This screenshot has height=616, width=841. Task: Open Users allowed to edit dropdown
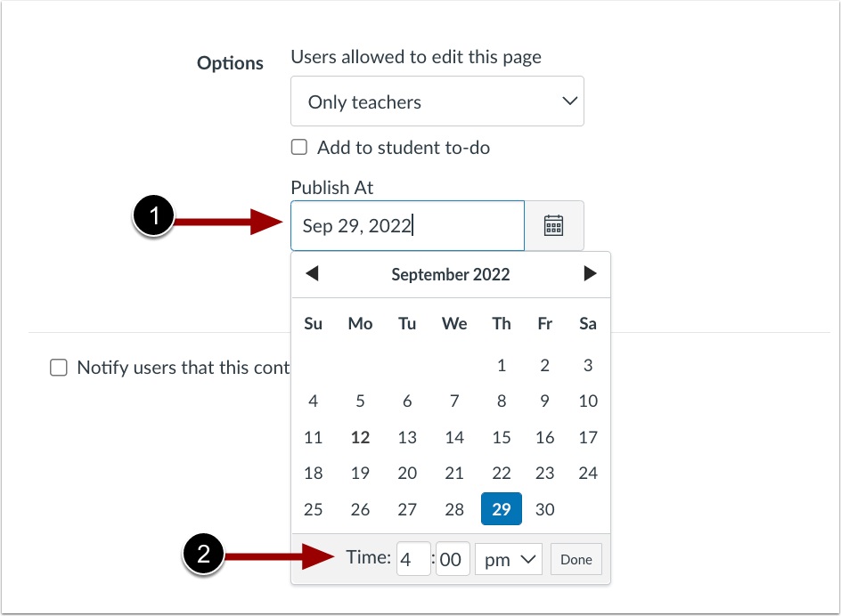pos(437,101)
